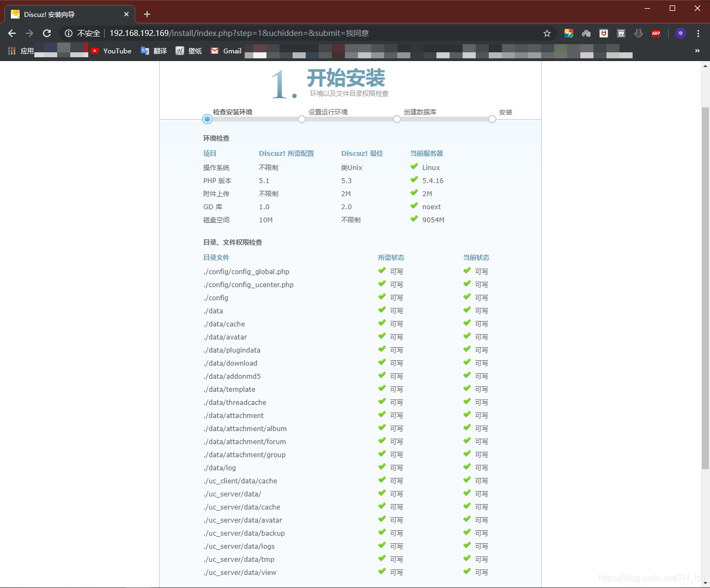Click the browser back arrow
This screenshot has height=588, width=710.
12,33
